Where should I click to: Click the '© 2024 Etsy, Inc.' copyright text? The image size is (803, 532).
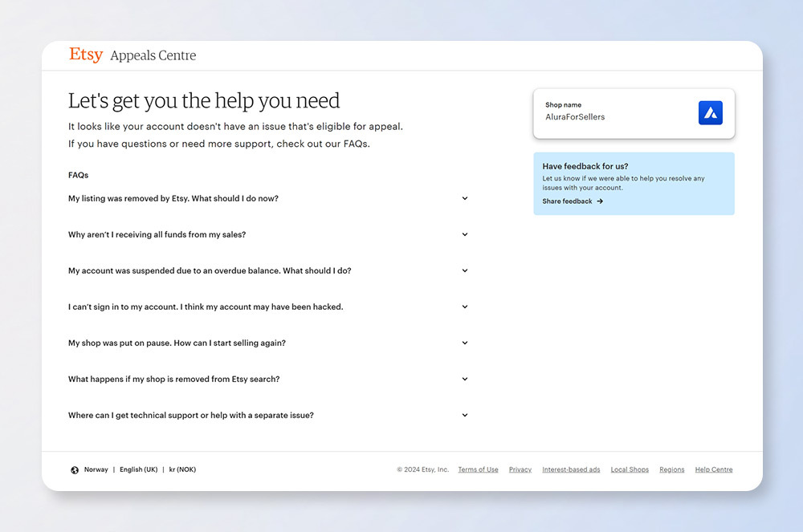(423, 469)
